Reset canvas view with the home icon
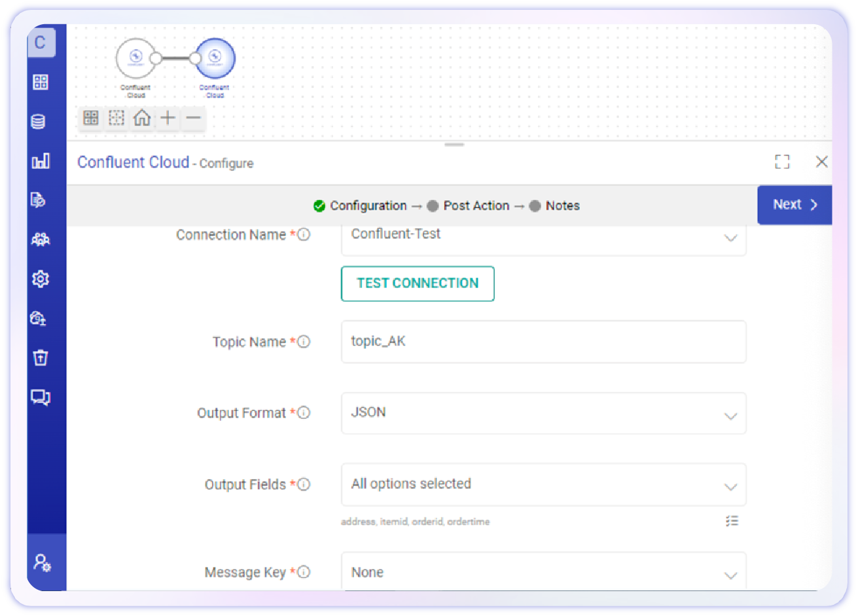 coord(142,118)
